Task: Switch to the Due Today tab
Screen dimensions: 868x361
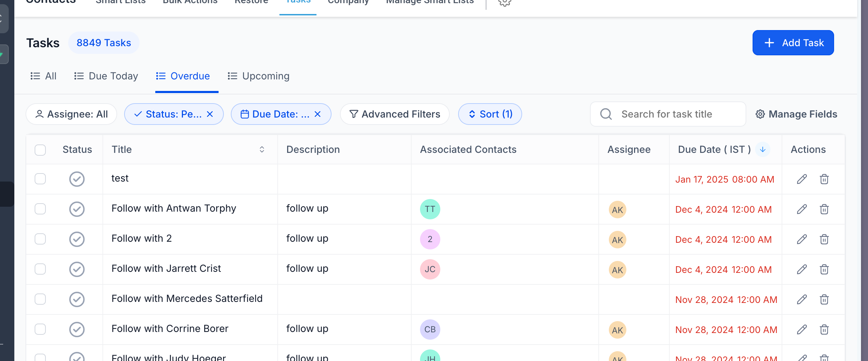Action: (x=106, y=76)
